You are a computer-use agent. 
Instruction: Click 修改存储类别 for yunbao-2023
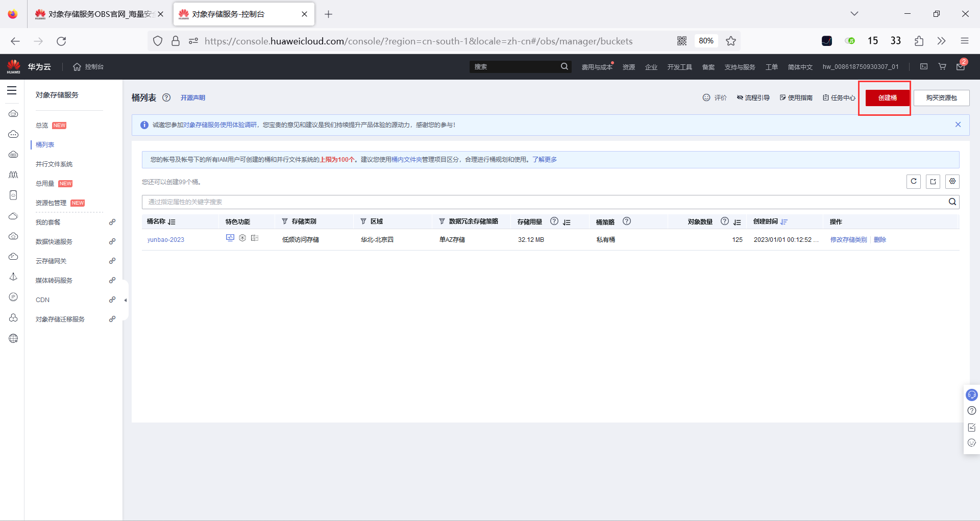click(848, 240)
